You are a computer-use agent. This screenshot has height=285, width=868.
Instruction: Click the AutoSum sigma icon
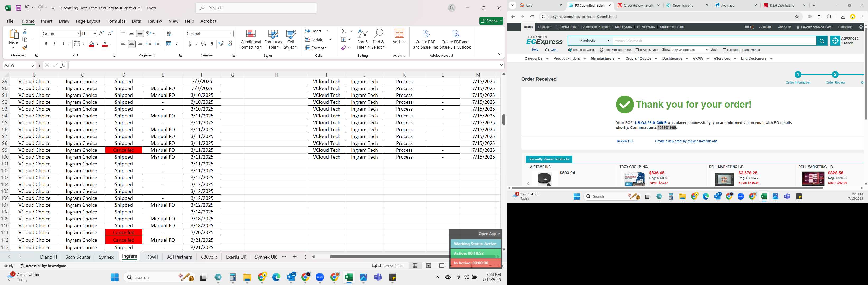[x=344, y=31]
